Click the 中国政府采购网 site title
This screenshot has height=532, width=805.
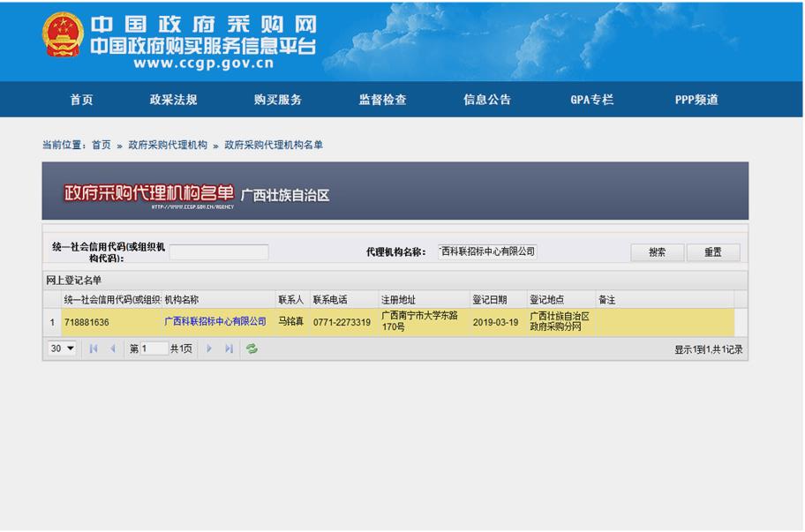point(204,24)
